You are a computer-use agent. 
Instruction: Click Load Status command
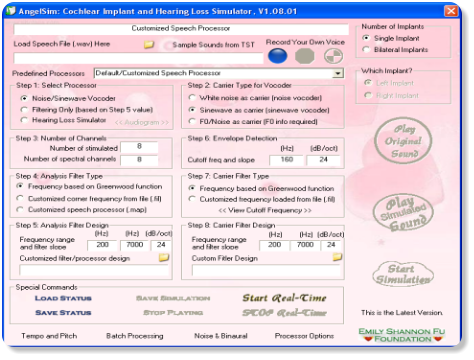63,298
